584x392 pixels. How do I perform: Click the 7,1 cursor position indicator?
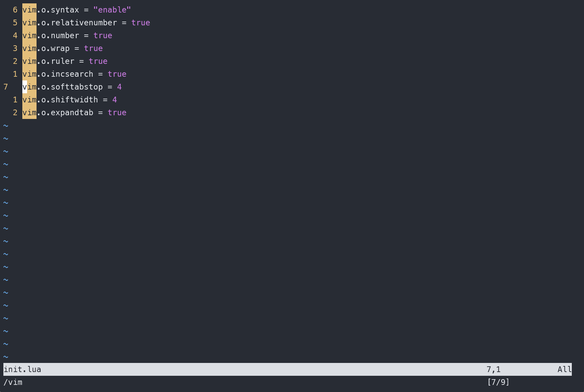pos(494,369)
